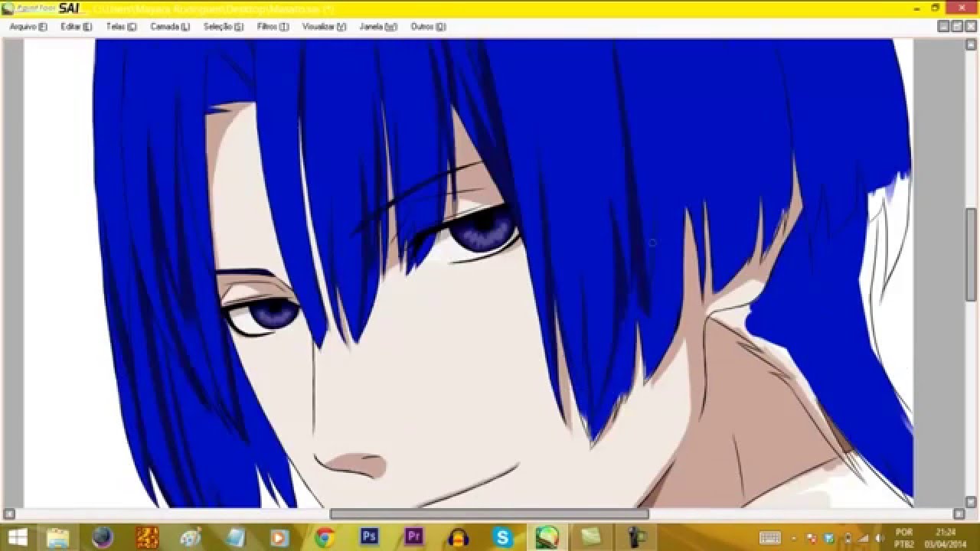The width and height of the screenshot is (980, 551).
Task: Open the Outros menu
Action: point(428,26)
